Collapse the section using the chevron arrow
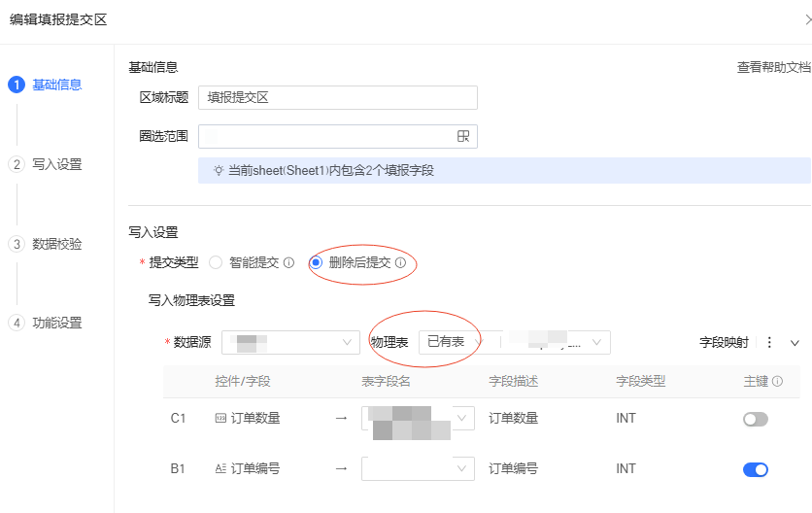This screenshot has width=812, height=513. pos(795,343)
